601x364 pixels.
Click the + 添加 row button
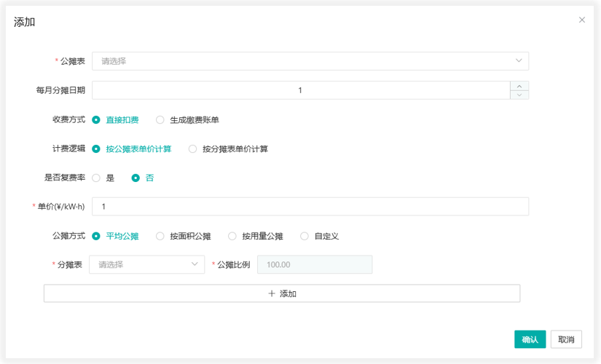[x=282, y=293]
